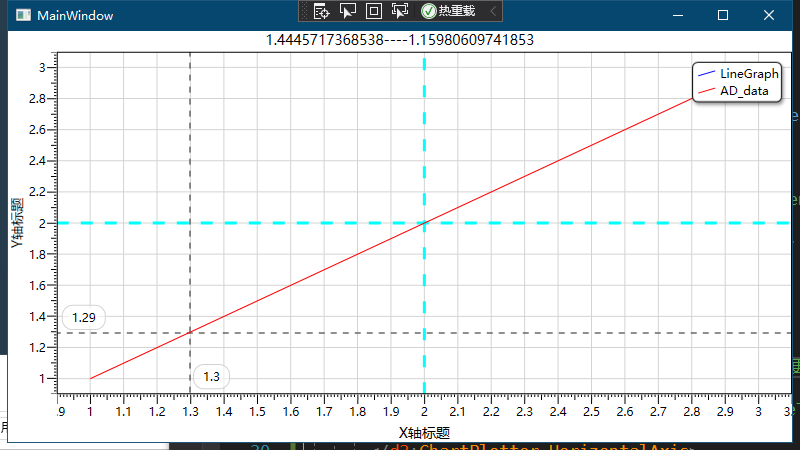Collapse the debug toolbar with the chevron
The image size is (800, 450).
pos(493,11)
